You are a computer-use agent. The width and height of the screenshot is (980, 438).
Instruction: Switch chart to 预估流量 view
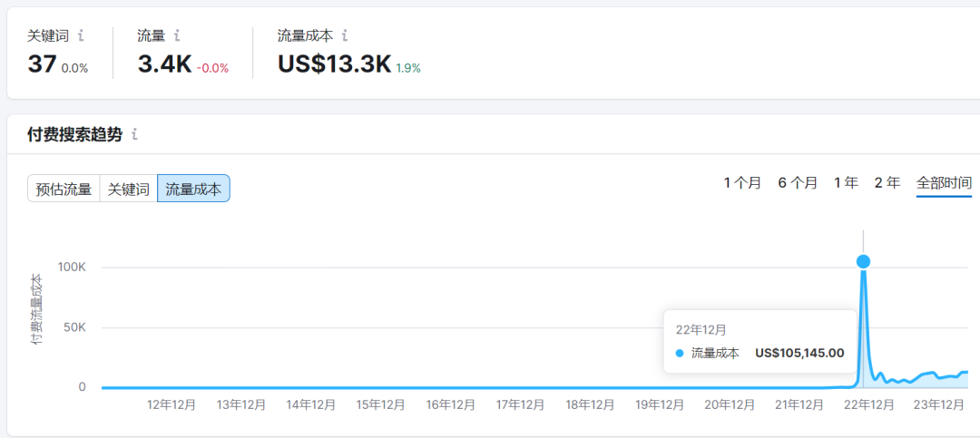(64, 189)
